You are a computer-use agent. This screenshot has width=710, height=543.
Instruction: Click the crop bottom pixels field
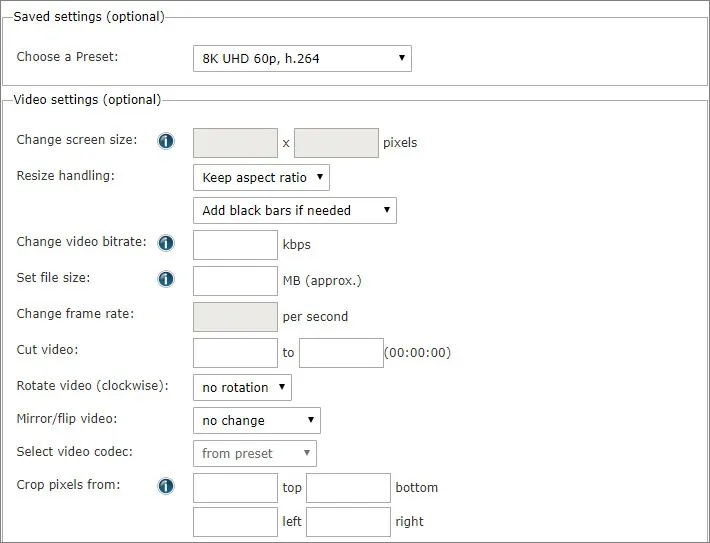point(348,488)
